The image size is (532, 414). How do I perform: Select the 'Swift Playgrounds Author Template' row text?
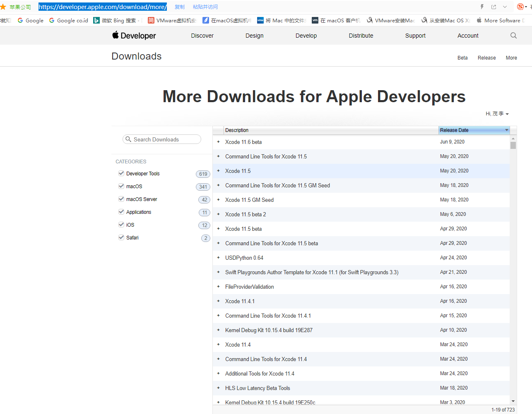pyautogui.click(x=312, y=272)
